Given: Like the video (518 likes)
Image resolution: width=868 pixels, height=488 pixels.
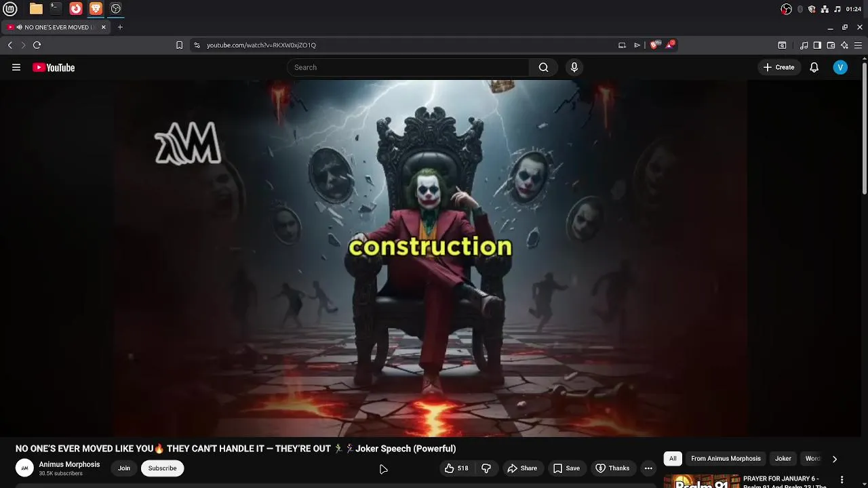Looking at the screenshot, I should pos(456,468).
